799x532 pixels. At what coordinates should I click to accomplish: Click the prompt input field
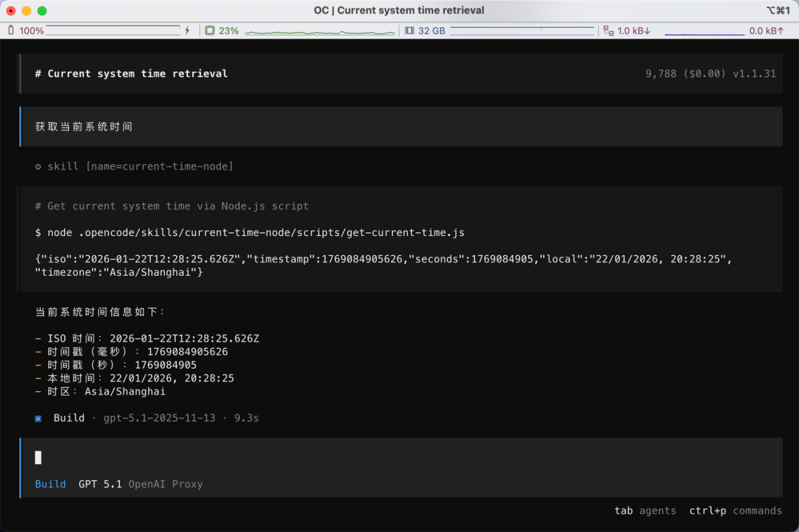(399, 457)
